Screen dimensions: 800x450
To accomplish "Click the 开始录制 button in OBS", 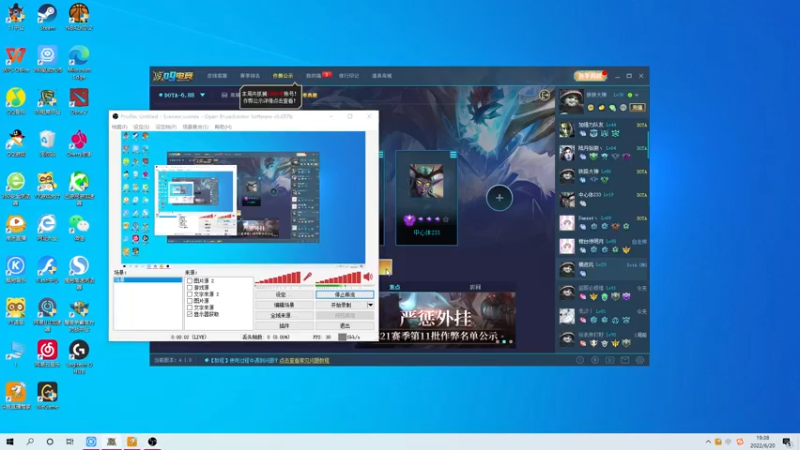I will coord(341,305).
